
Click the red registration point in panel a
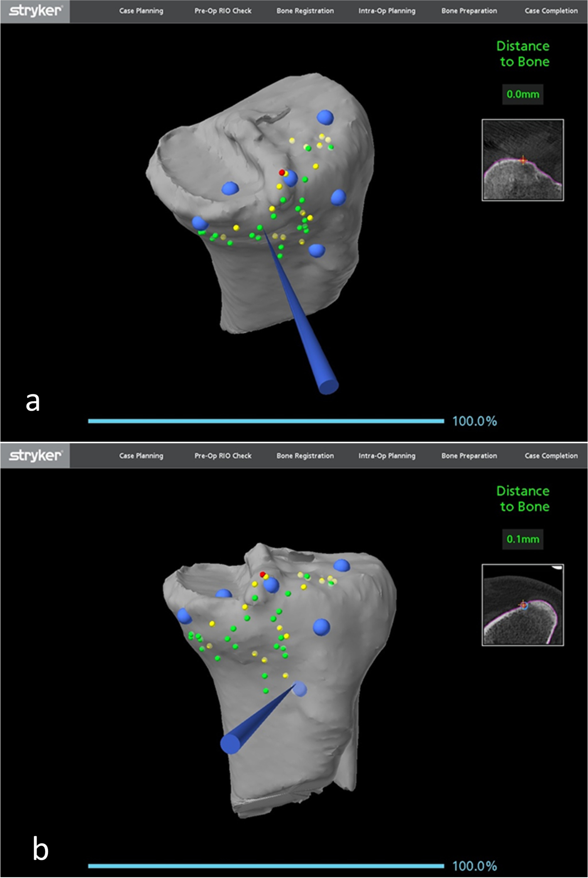282,172
